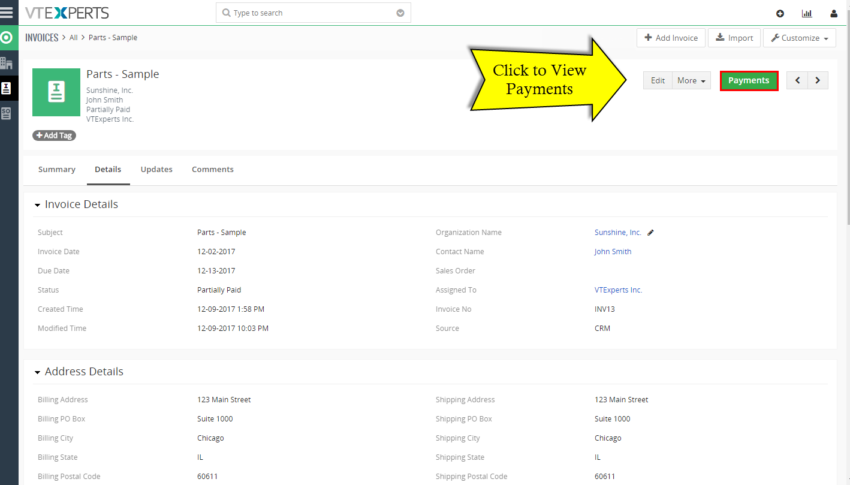Open the Sunshine, Inc. organization link

[x=617, y=232]
